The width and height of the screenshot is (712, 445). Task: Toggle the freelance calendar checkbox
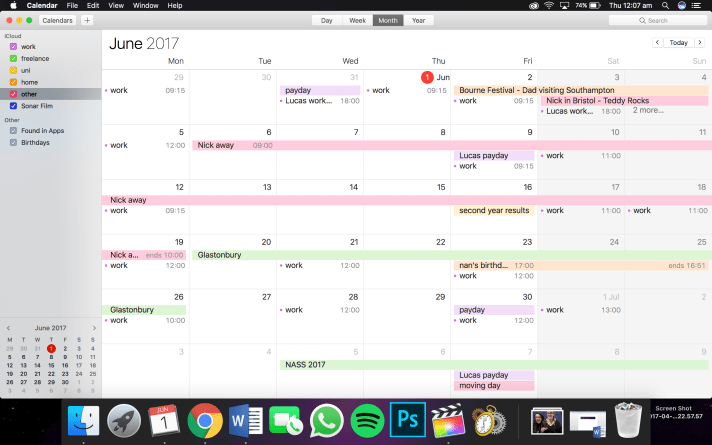tap(13, 59)
